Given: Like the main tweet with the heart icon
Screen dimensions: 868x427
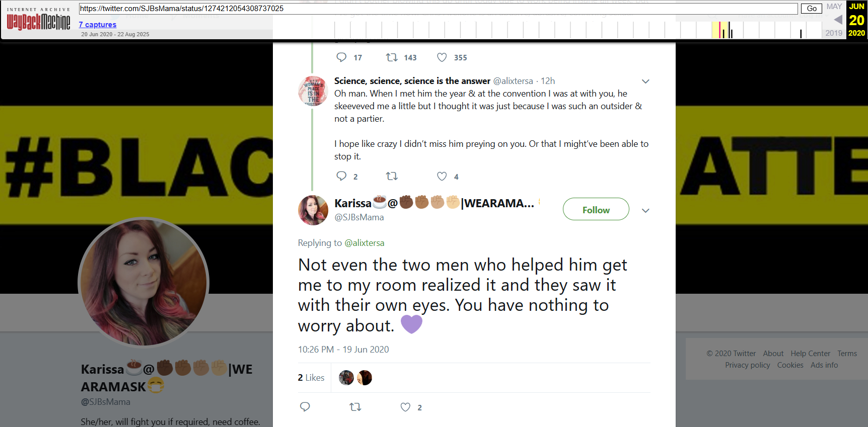Looking at the screenshot, I should (405, 407).
